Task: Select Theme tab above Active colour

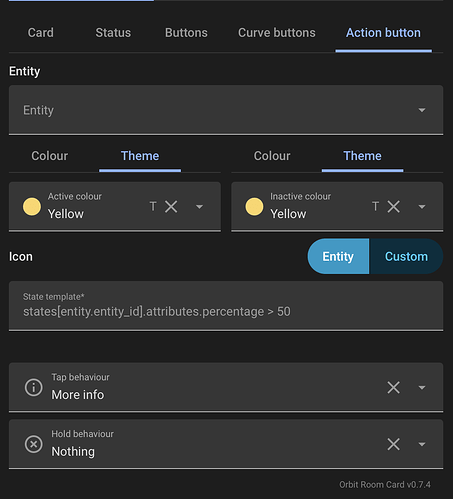Action: click(x=140, y=156)
